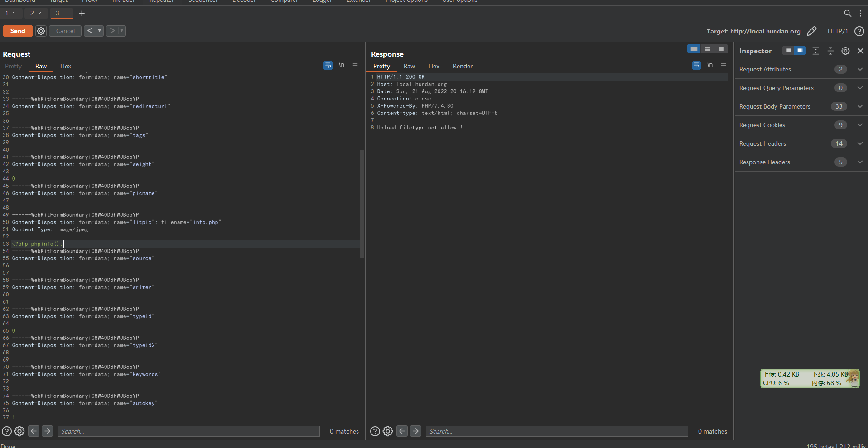868x448 pixels.
Task: Expand Request Body Parameters section
Action: 801,106
